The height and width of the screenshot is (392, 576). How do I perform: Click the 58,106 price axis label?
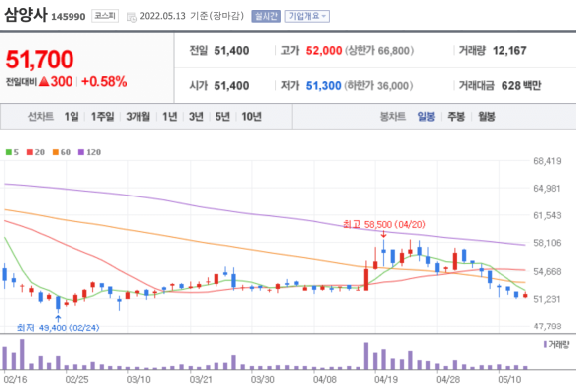(547, 243)
